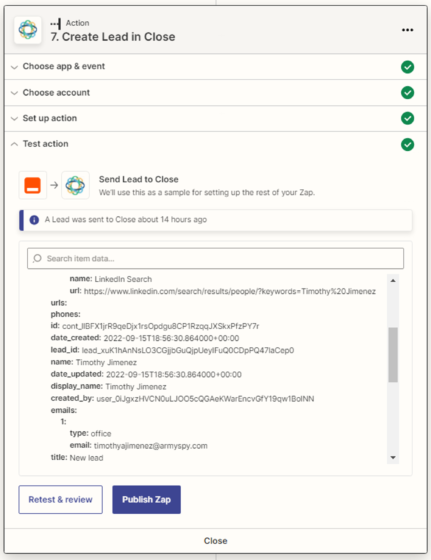Screen dimensions: 431x560
Task: Click the scroll down arrow of the data list
Action: [x=393, y=458]
